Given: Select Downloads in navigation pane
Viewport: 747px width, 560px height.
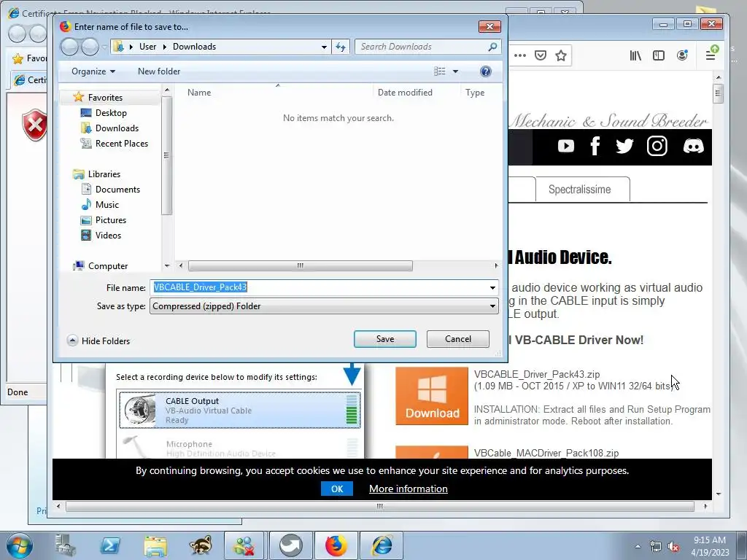Looking at the screenshot, I should point(117,128).
